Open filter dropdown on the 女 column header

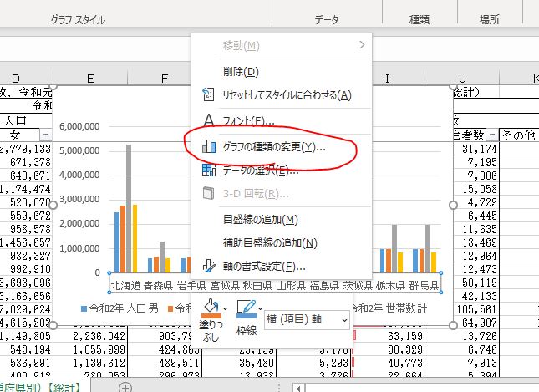pos(46,135)
